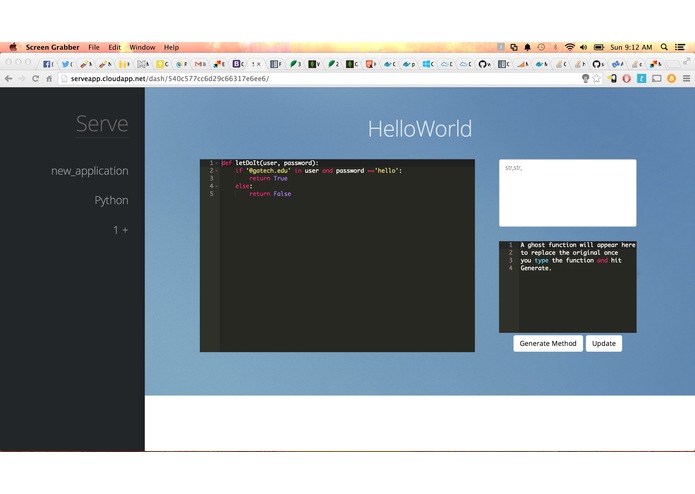Switch to the Twitter tab
Screen dimensions: 695x494
coord(67,64)
